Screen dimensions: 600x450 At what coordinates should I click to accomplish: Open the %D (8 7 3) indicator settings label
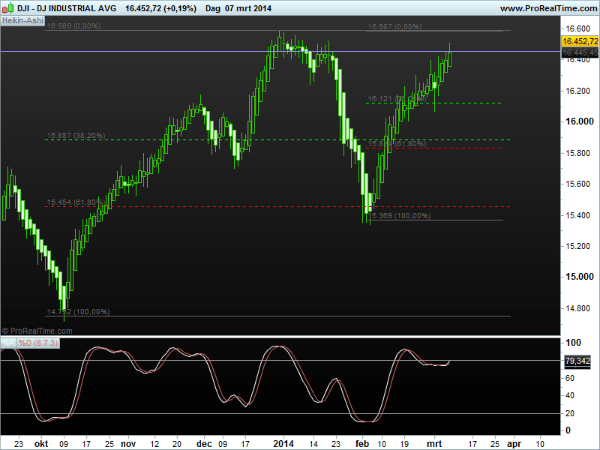point(38,343)
